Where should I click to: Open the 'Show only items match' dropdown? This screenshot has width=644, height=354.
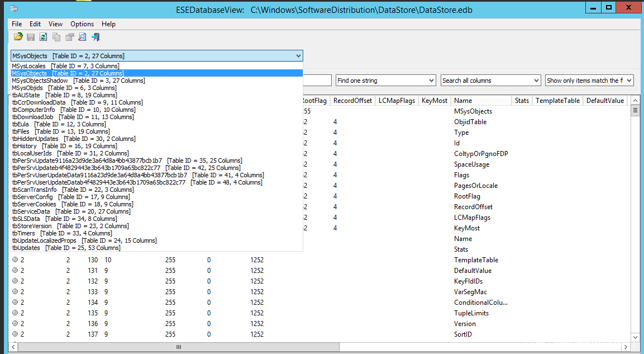589,81
